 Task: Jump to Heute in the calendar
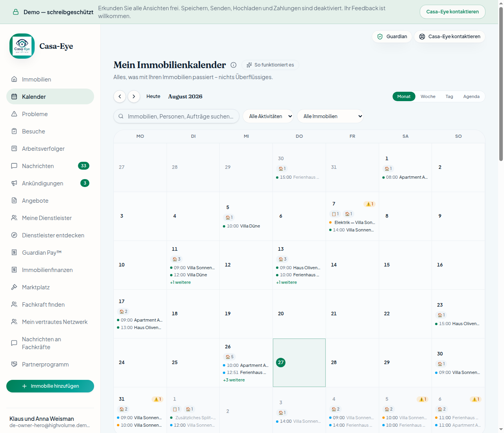click(153, 96)
